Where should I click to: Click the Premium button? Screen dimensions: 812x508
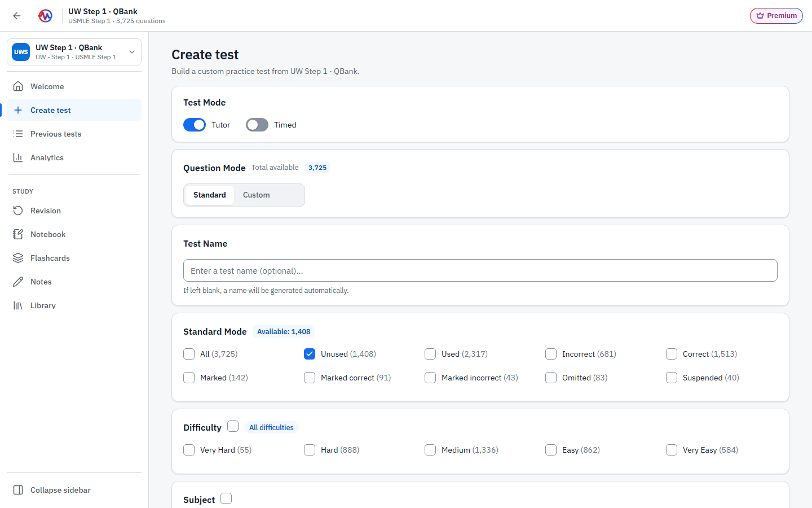(776, 16)
